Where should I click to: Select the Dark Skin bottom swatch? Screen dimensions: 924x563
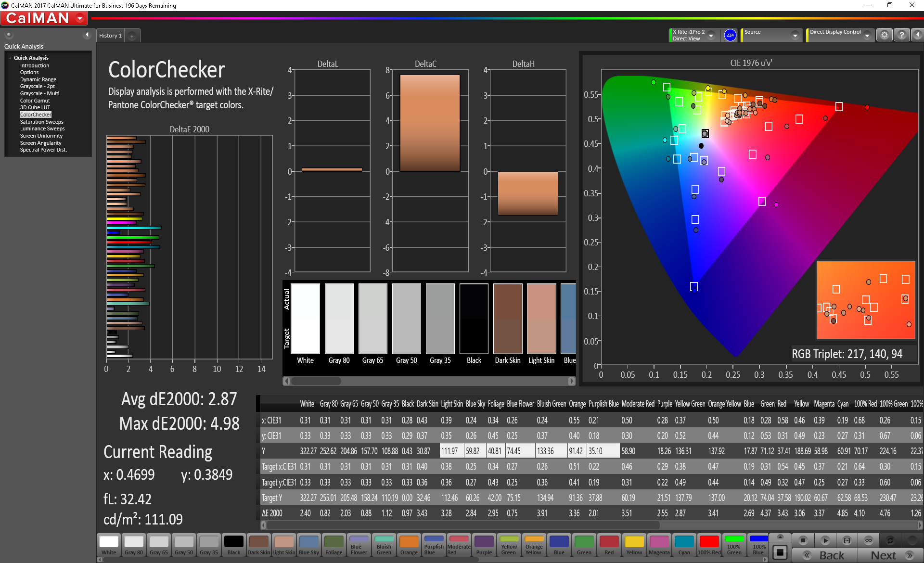pos(259,545)
